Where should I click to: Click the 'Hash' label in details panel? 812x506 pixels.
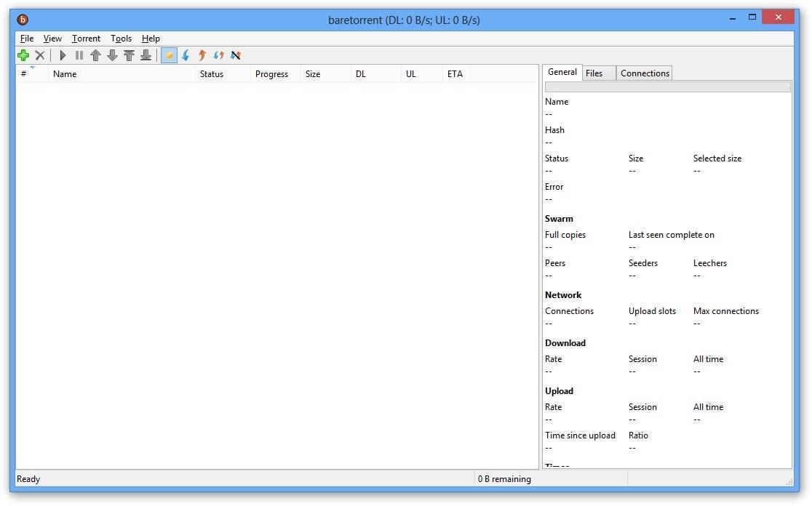point(554,130)
